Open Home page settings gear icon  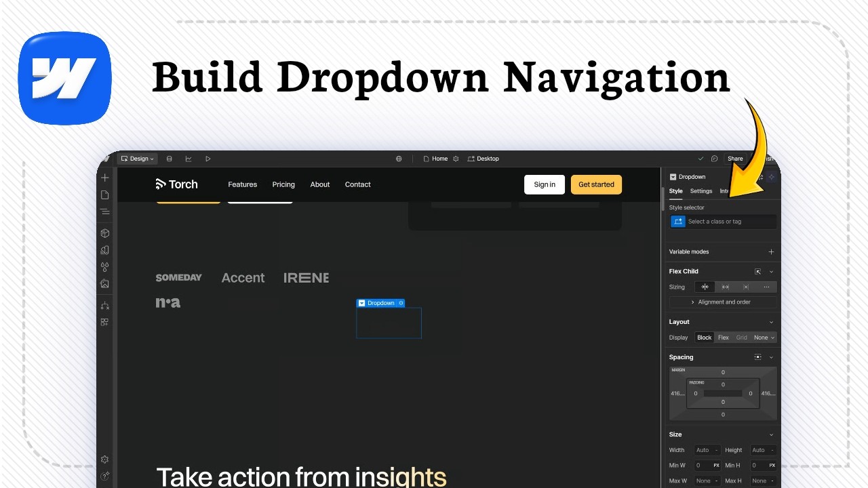[x=456, y=159]
